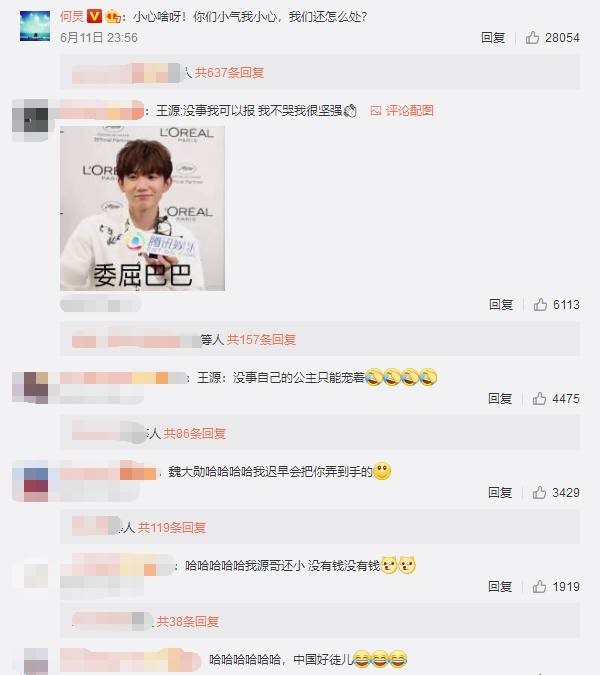Reply to top comment posted 6月11日 23:56
Screen dimensions: 600x675
493,38
